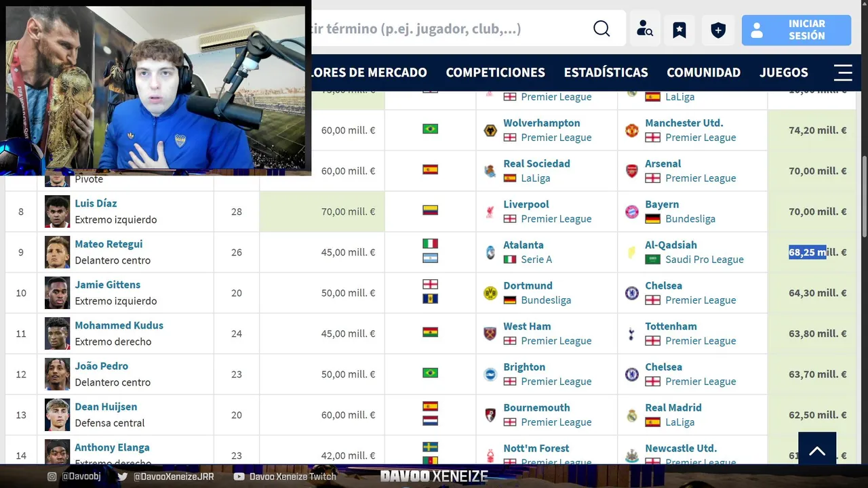This screenshot has height=488, width=868.
Task: Open the Valores de Mercado menu
Action: tap(370, 73)
